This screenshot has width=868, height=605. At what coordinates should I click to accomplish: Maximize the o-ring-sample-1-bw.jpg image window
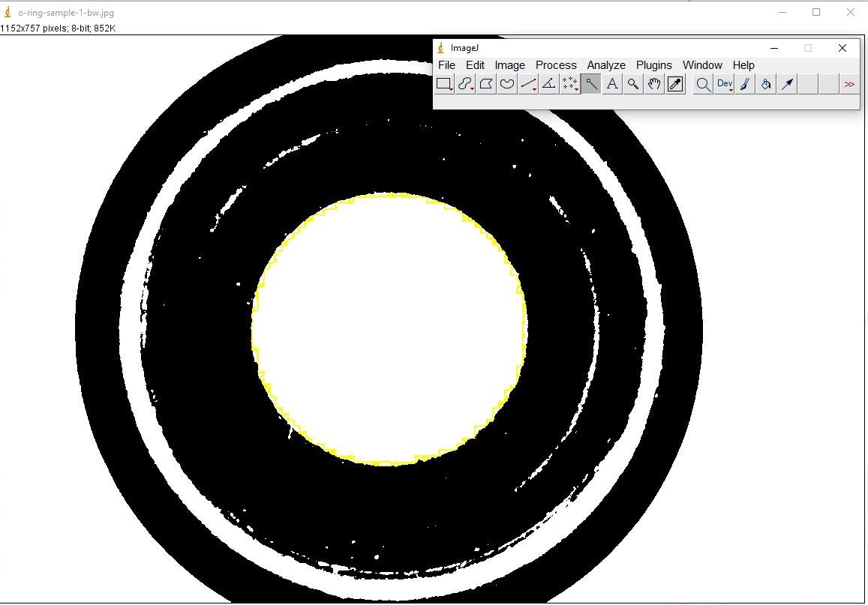816,12
